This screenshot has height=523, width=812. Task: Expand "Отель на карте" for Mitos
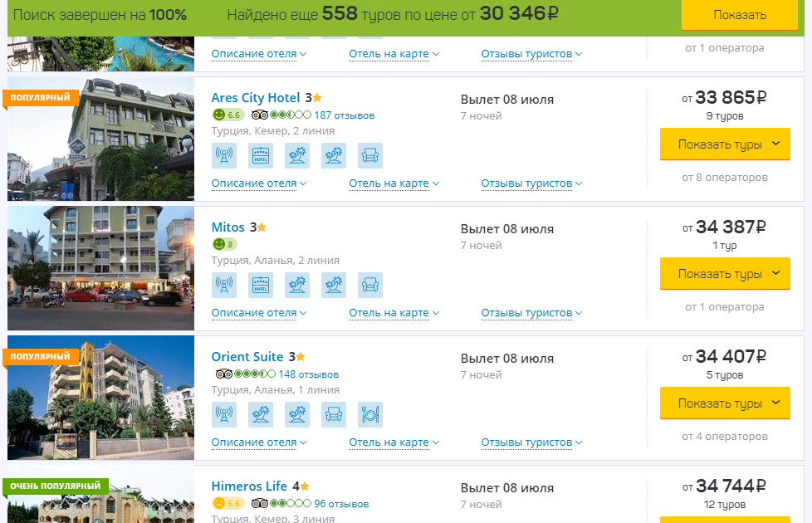pyautogui.click(x=394, y=313)
